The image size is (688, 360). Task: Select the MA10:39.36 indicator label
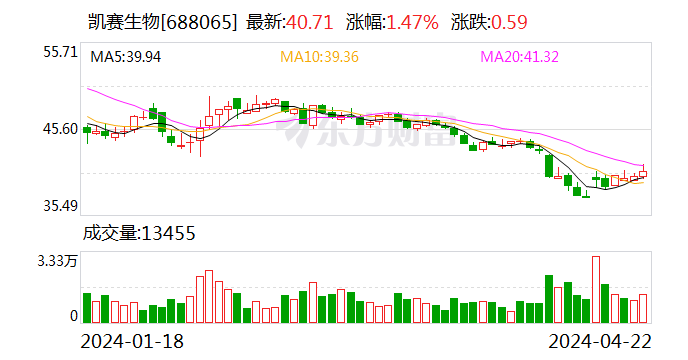tap(319, 57)
